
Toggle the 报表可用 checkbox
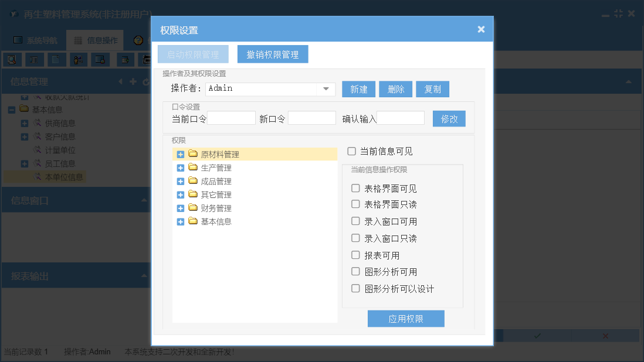tap(355, 255)
